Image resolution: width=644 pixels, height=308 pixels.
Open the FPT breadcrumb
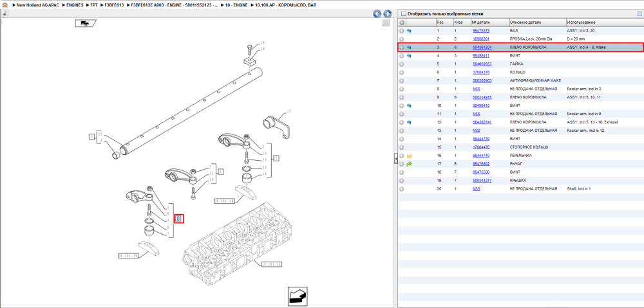point(94,5)
